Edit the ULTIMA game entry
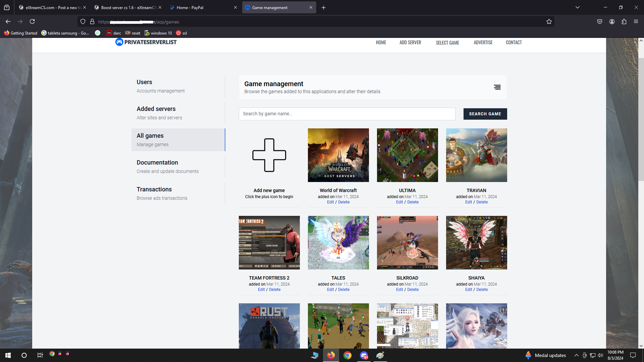This screenshot has width=644, height=362. pos(399,202)
